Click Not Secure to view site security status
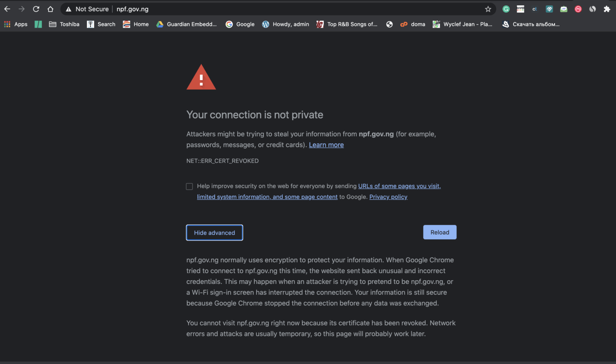 tap(86, 8)
